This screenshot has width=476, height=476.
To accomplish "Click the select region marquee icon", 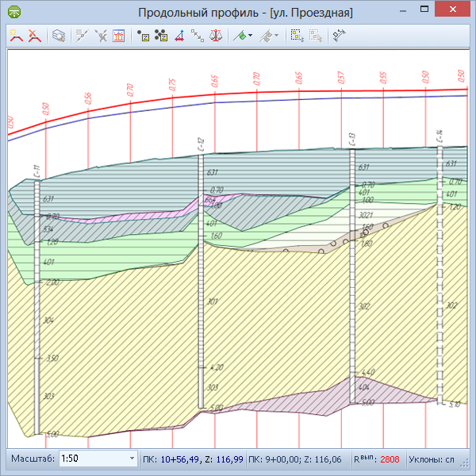I will pos(297,36).
